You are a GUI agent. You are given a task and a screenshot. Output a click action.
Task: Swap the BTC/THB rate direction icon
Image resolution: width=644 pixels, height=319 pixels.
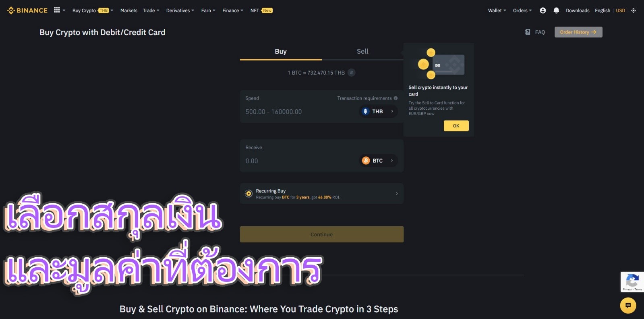coord(352,73)
